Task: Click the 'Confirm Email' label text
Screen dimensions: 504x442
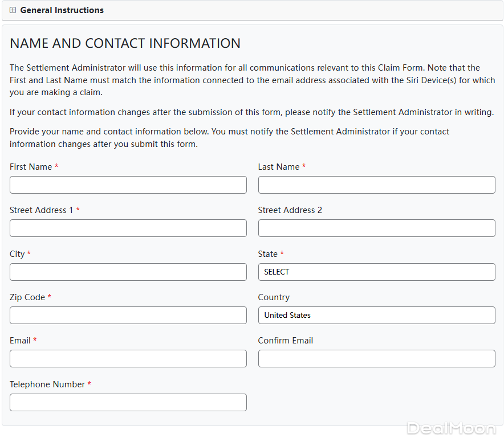Action: click(286, 341)
